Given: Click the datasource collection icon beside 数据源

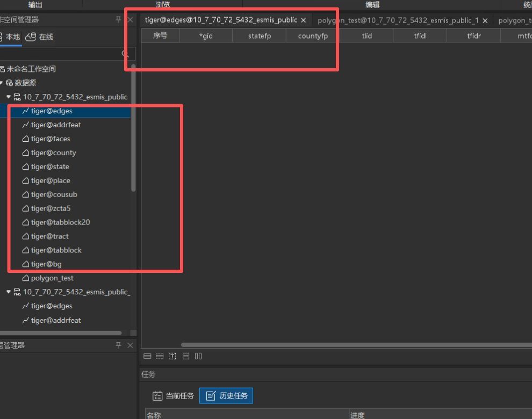Looking at the screenshot, I should pos(10,83).
